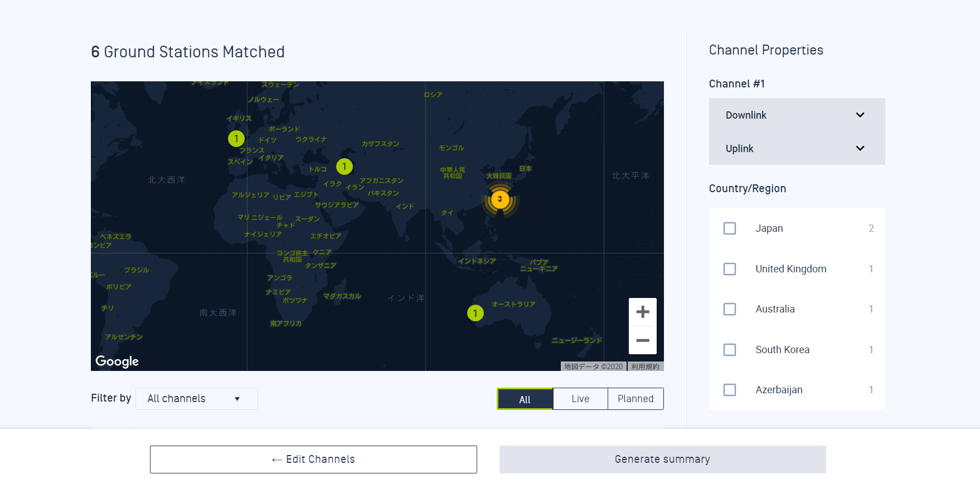Viewport: 980px width, 479px height.
Task: Click the Google logo on the map
Action: 117,361
